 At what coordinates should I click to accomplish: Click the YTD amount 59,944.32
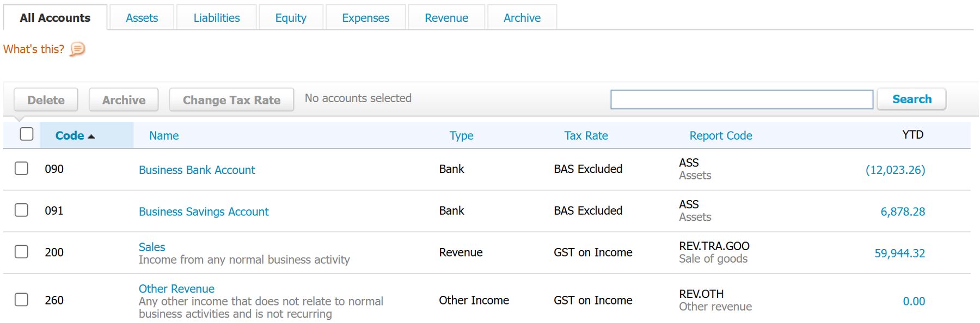pos(900,253)
